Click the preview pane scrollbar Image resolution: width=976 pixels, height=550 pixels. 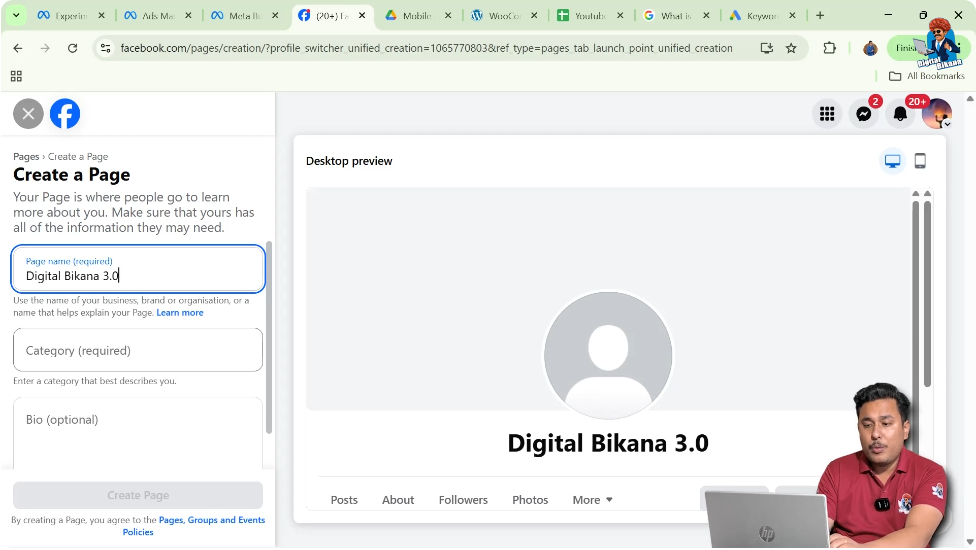tap(927, 292)
